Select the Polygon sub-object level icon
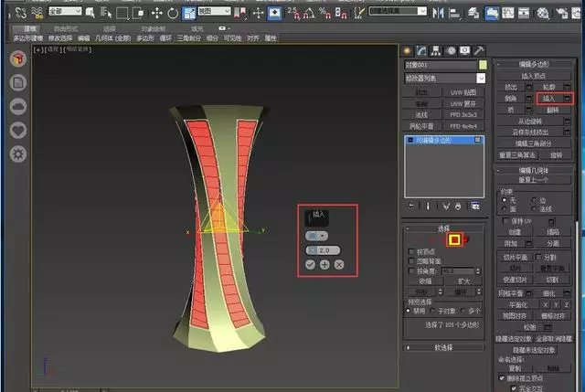This screenshot has height=392, width=585. pyautogui.click(x=453, y=240)
